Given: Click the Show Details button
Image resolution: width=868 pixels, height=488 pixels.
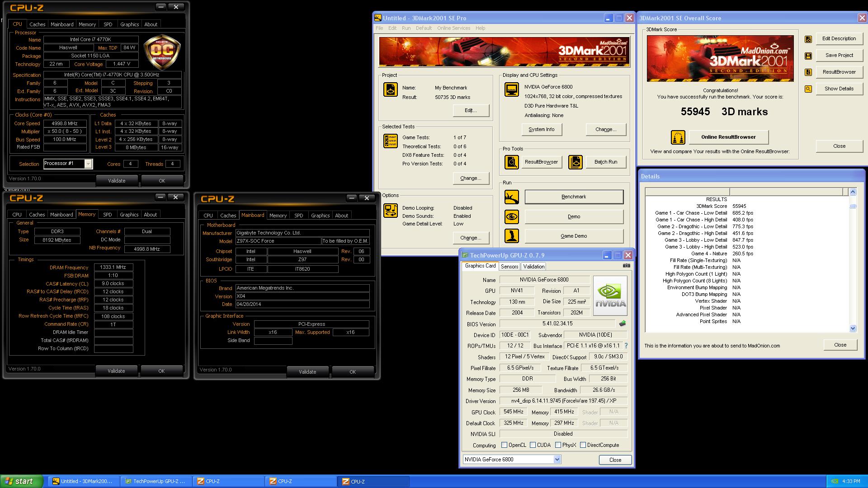Looking at the screenshot, I should pyautogui.click(x=839, y=89).
